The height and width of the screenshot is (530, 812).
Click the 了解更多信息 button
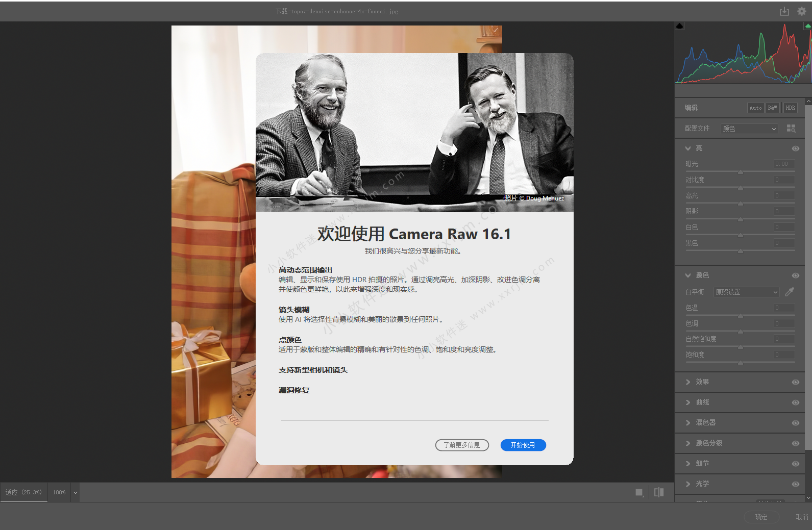point(462,445)
